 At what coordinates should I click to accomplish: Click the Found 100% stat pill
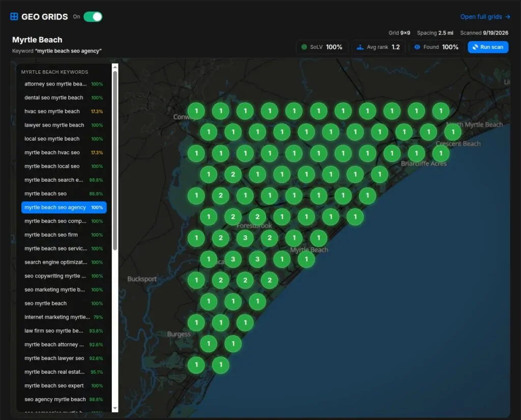436,47
